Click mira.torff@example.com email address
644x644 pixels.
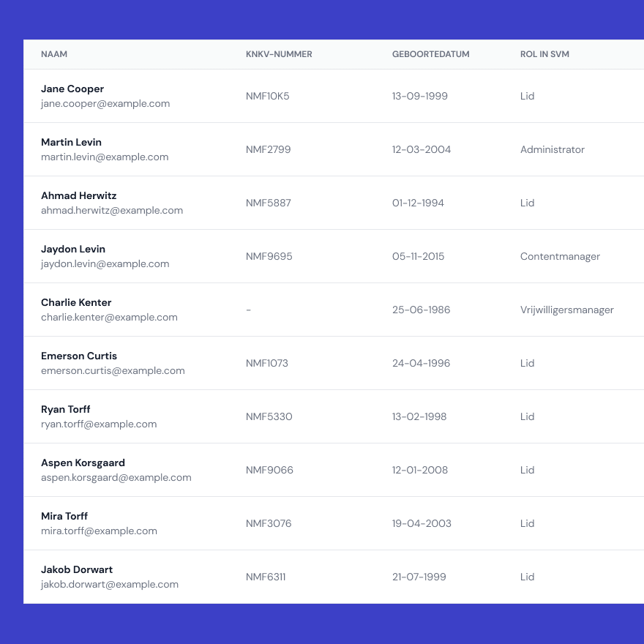point(99,531)
